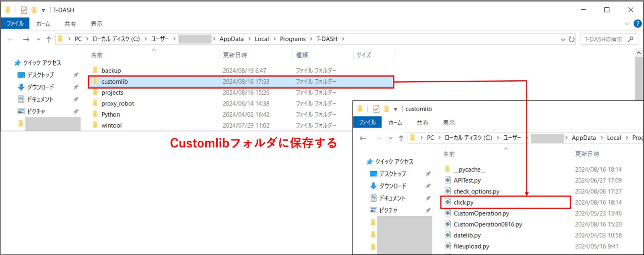Open the customlib folder

(x=114, y=82)
